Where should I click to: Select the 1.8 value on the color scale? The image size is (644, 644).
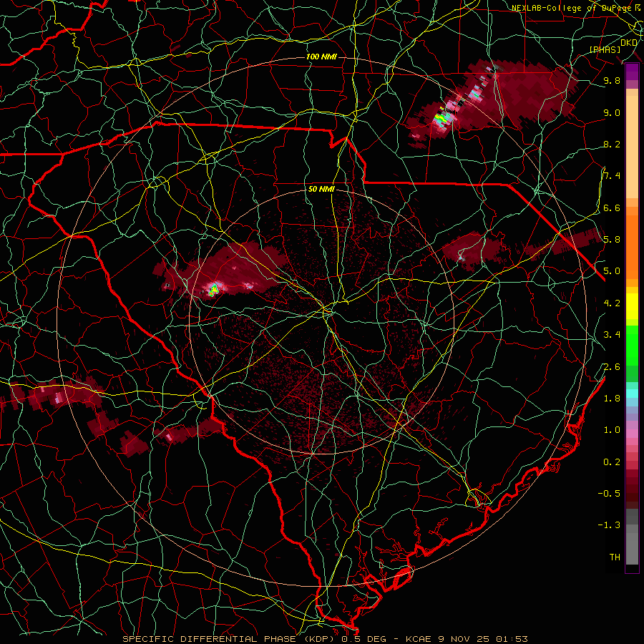612,399
